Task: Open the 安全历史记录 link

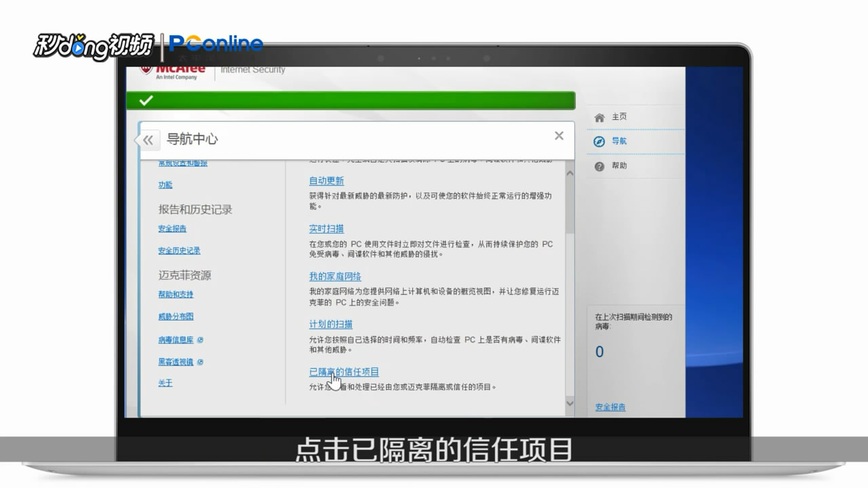Action: coord(180,251)
